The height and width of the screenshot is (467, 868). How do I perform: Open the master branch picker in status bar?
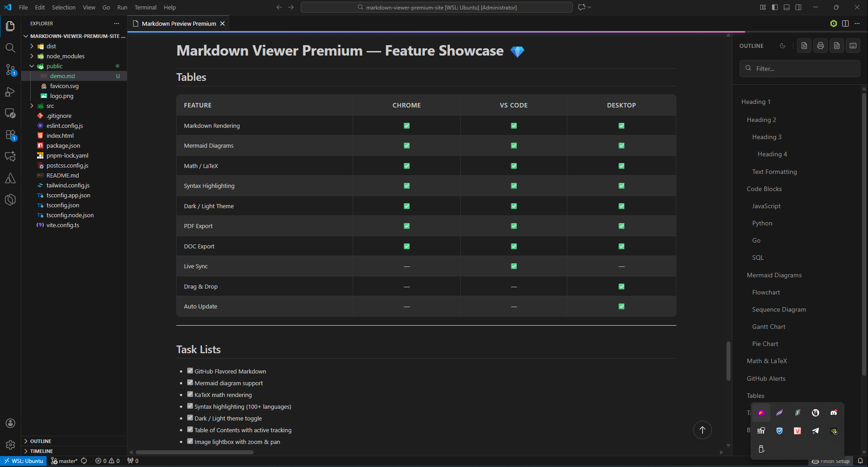tap(64, 461)
